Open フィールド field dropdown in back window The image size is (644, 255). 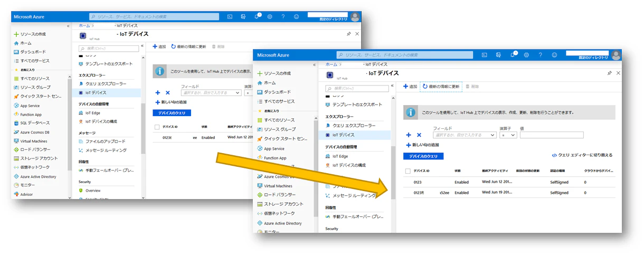click(x=212, y=92)
